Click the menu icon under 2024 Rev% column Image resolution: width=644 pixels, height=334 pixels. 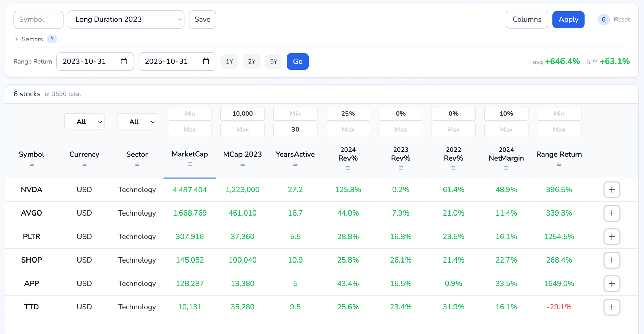tap(348, 168)
